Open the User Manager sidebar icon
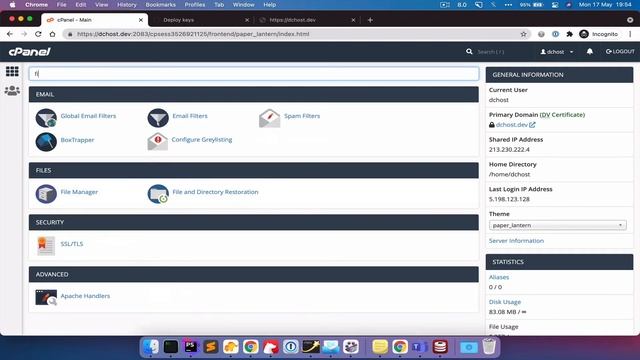 coord(12,91)
